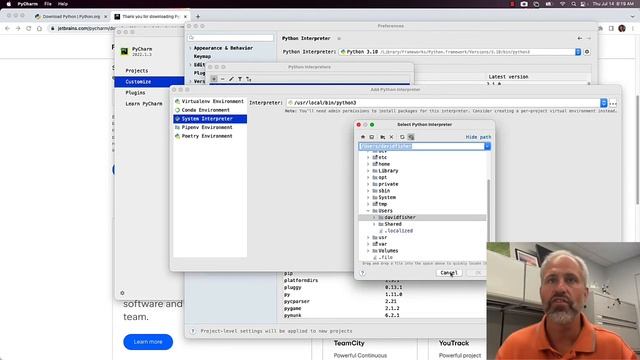The height and width of the screenshot is (360, 640).
Task: Expand the etc folder node
Action: click(x=368, y=157)
